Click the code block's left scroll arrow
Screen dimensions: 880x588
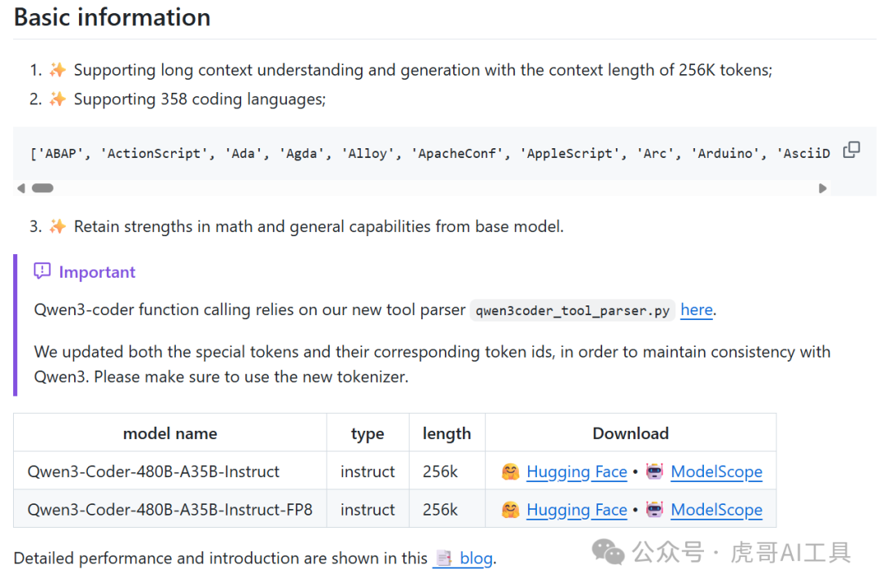click(x=21, y=188)
